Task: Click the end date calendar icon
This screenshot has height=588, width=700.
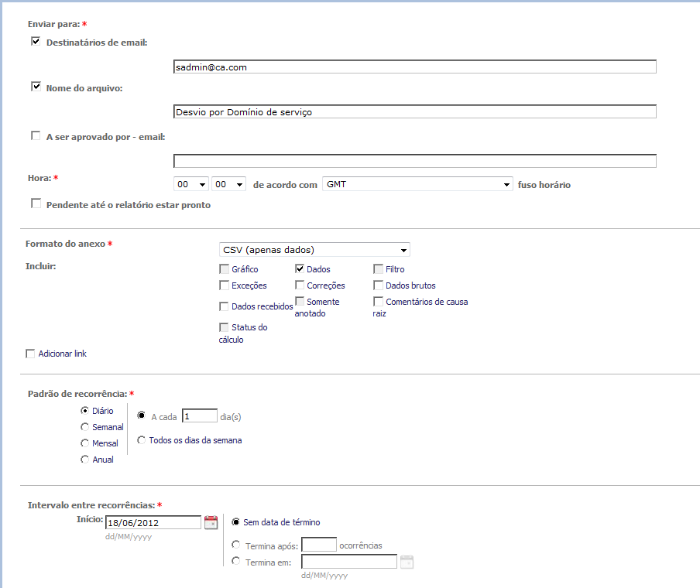Action: click(407, 562)
